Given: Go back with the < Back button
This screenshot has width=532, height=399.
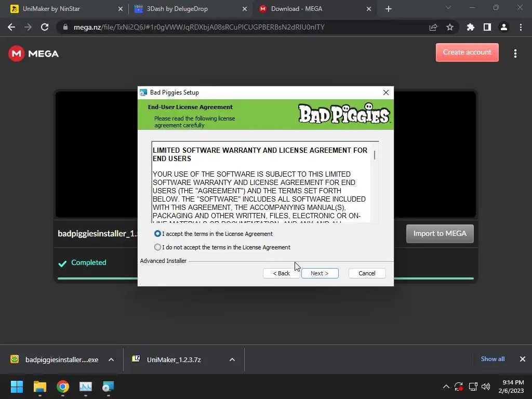Looking at the screenshot, I should 281,273.
